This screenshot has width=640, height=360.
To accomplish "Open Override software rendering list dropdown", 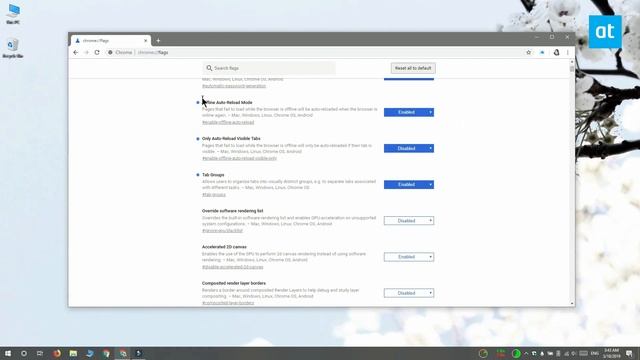I will [x=409, y=220].
